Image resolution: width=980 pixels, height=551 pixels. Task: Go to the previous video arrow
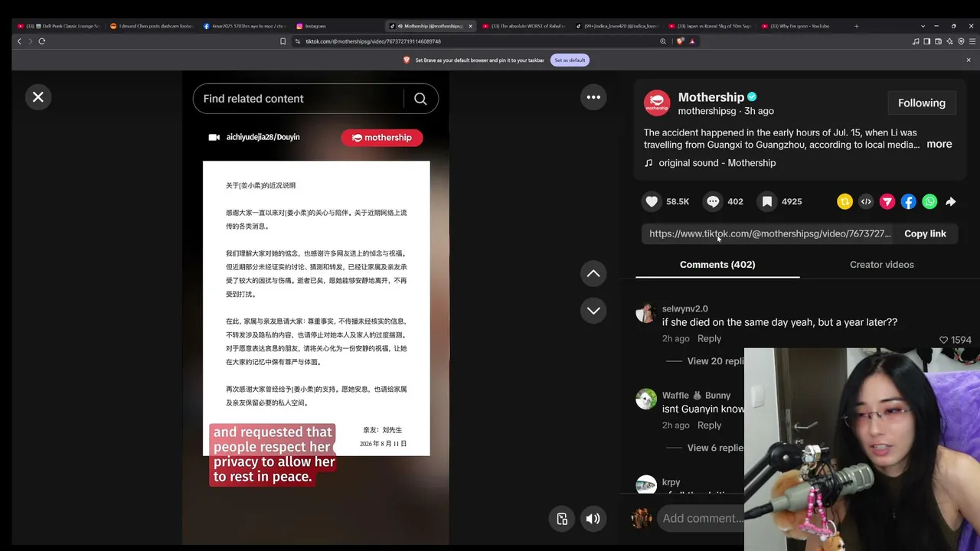point(593,274)
